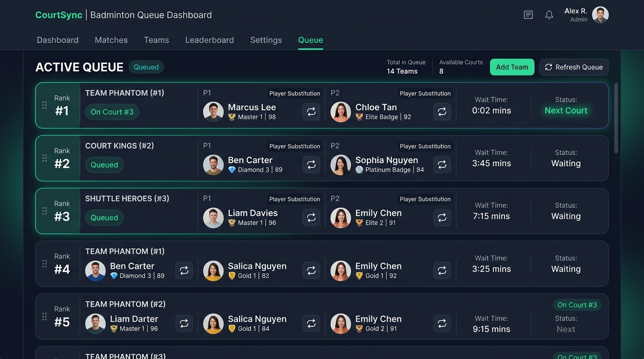Click Player Substitution label above Marcus Lee
This screenshot has width=644, height=359.
(294, 93)
